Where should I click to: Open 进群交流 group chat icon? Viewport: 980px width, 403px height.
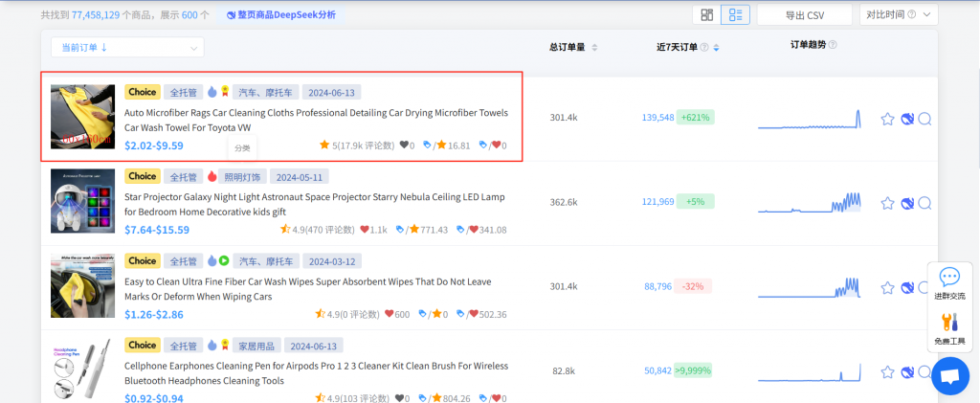[949, 284]
